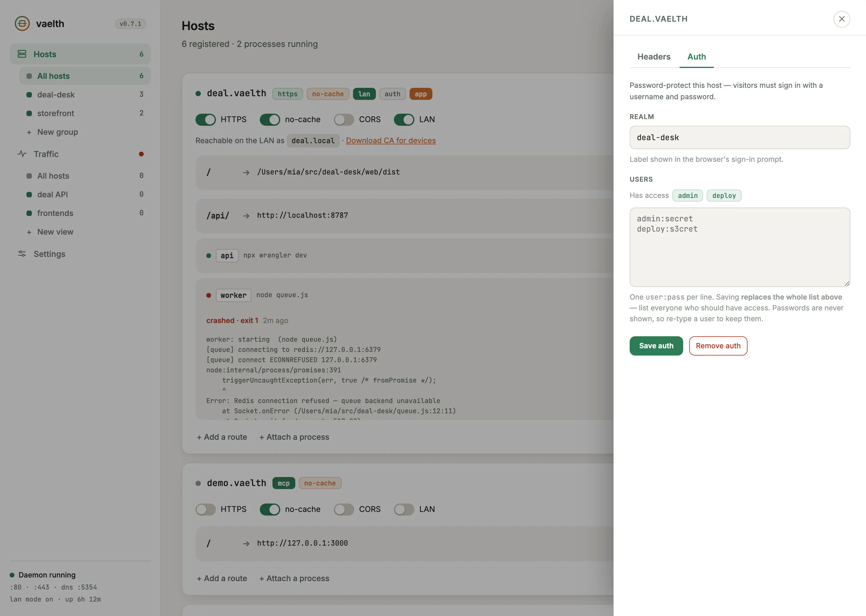Close the deal.vaelth side panel
866x616 pixels.
coord(841,19)
